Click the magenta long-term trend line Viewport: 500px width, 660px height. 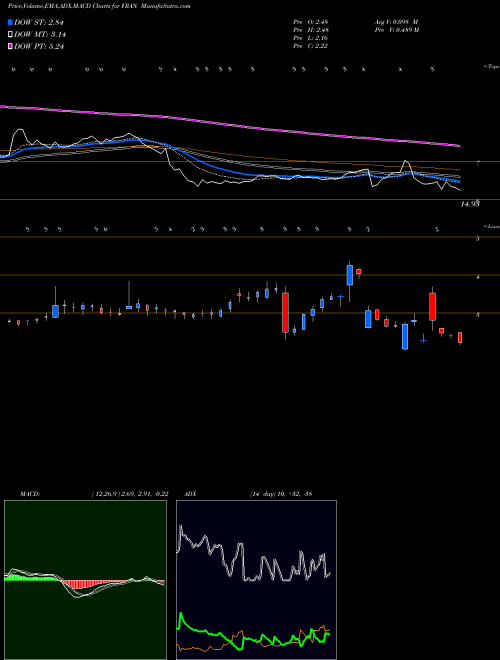(229, 125)
